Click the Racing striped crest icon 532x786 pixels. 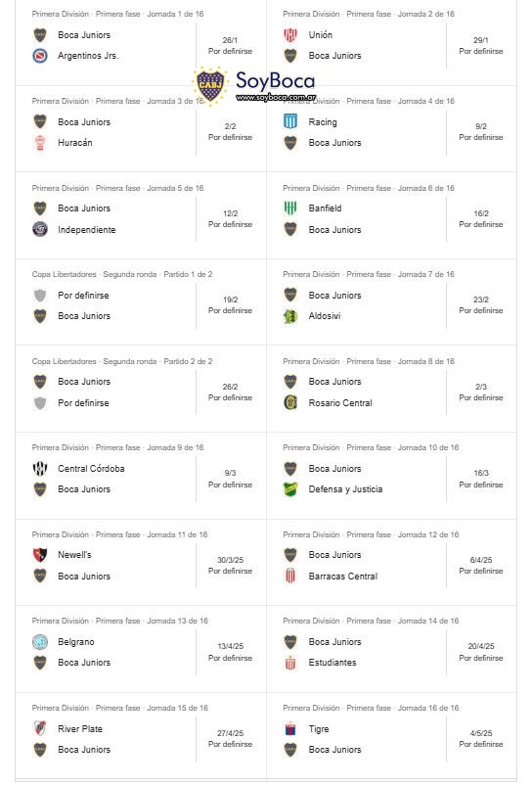290,121
